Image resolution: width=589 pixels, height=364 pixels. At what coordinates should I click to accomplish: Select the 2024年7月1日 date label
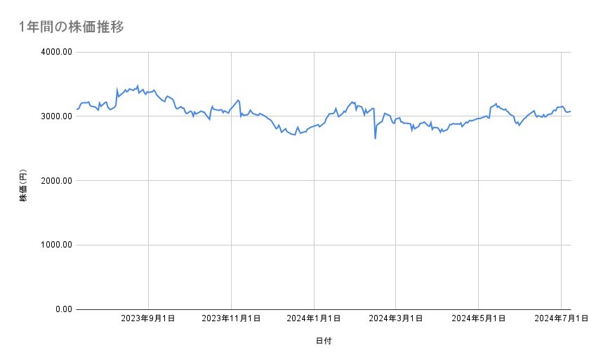tap(561, 319)
